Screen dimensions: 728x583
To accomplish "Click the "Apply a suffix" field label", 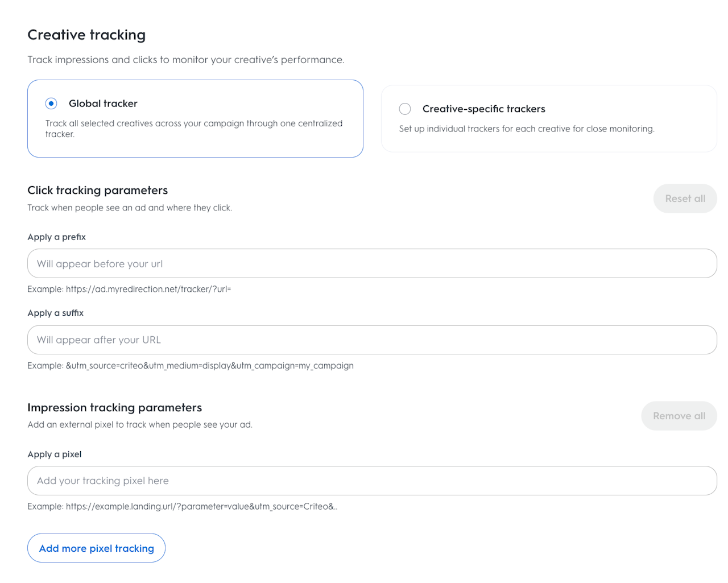I will [55, 313].
